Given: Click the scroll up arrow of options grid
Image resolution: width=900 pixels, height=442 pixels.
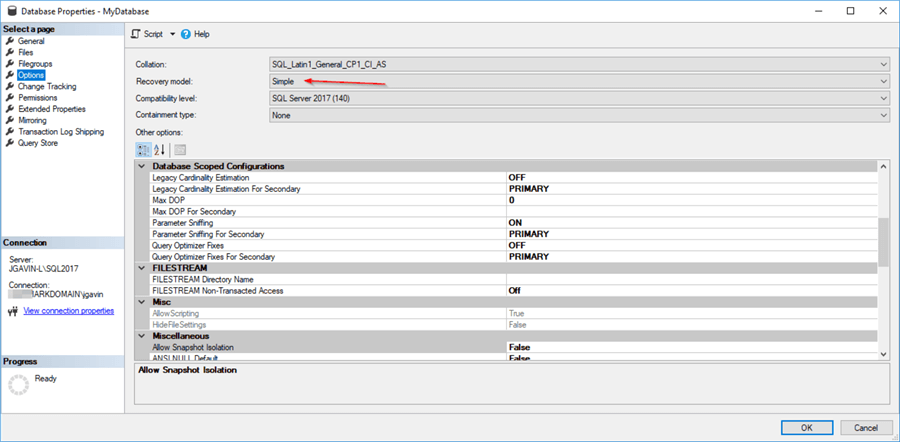Looking at the screenshot, I should pos(883,166).
